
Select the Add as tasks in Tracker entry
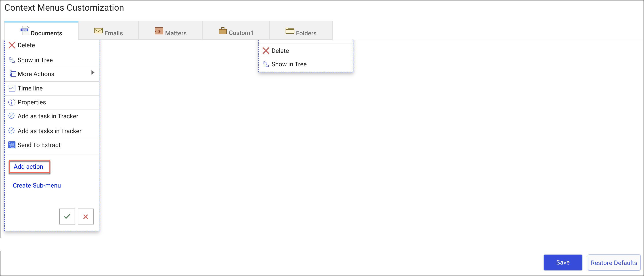(49, 131)
